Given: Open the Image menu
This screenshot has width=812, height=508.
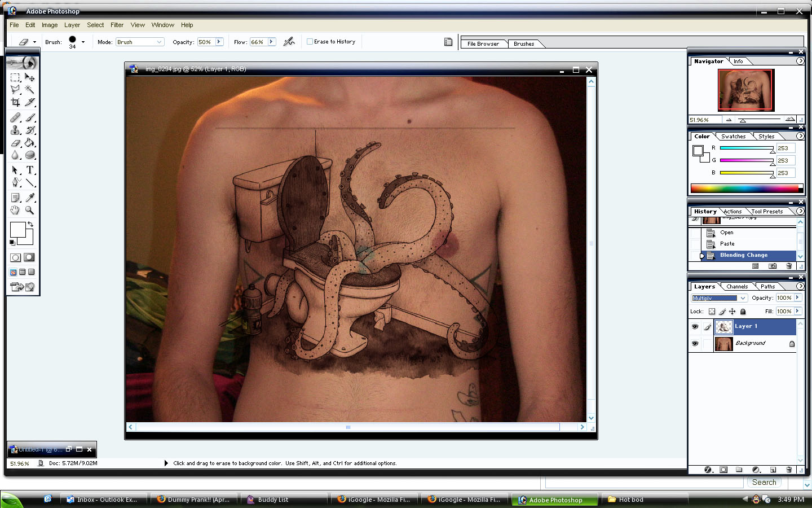Looking at the screenshot, I should pos(50,25).
